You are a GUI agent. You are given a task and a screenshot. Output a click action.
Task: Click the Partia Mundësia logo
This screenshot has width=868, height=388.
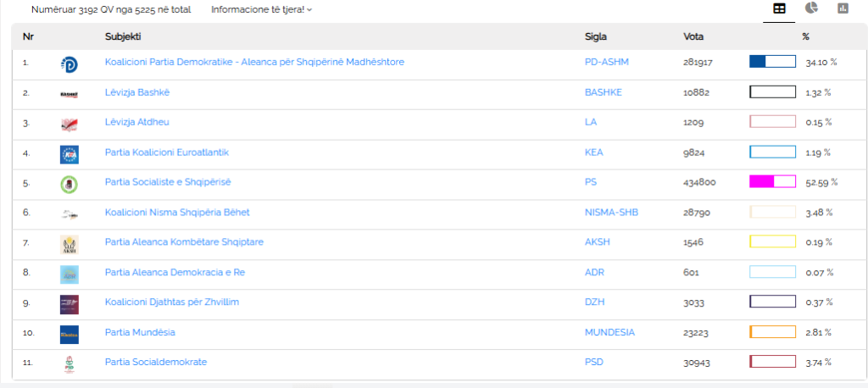[70, 335]
